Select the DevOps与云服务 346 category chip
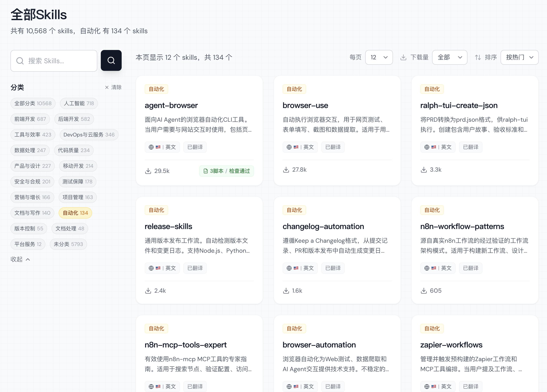This screenshot has width=547, height=392. pos(89,135)
